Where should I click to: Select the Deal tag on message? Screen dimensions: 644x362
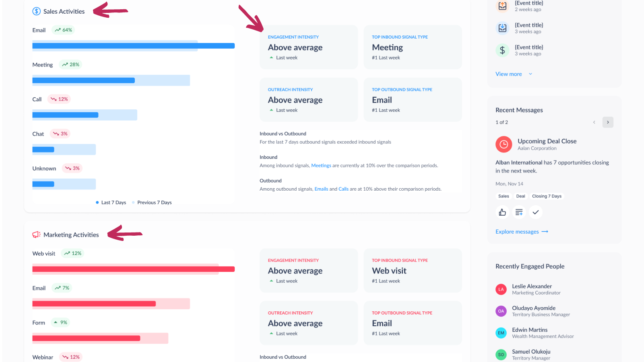click(x=520, y=196)
